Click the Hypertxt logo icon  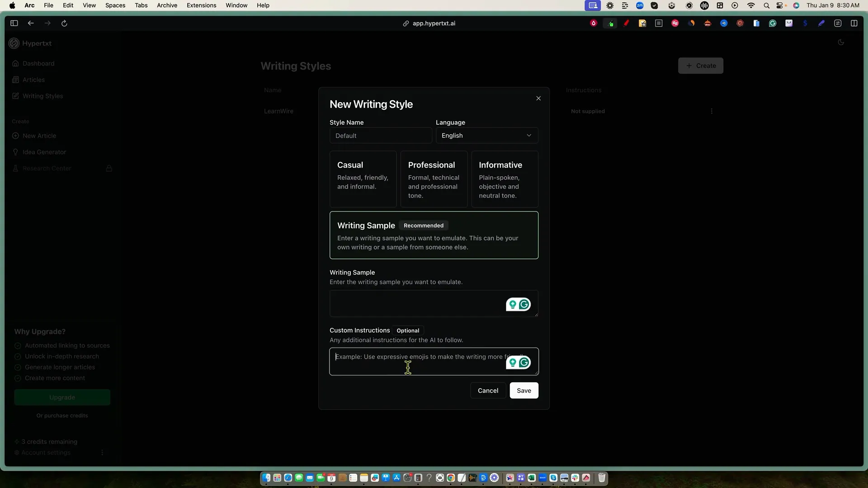click(14, 43)
